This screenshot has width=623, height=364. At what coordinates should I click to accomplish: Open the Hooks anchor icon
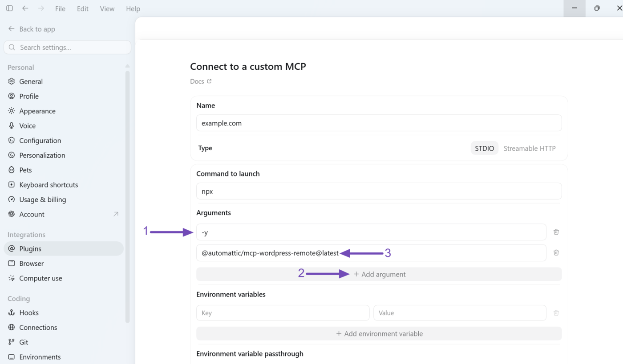[12, 312]
